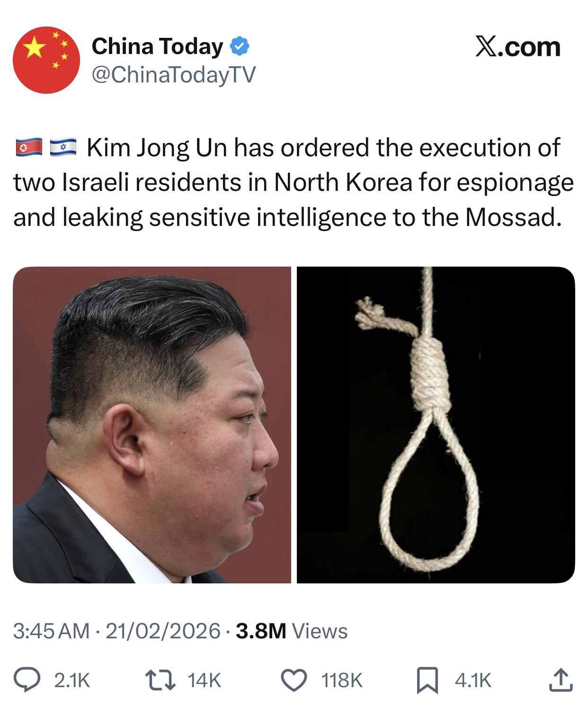Click the 14K reposts count
The image size is (588, 725).
click(205, 681)
